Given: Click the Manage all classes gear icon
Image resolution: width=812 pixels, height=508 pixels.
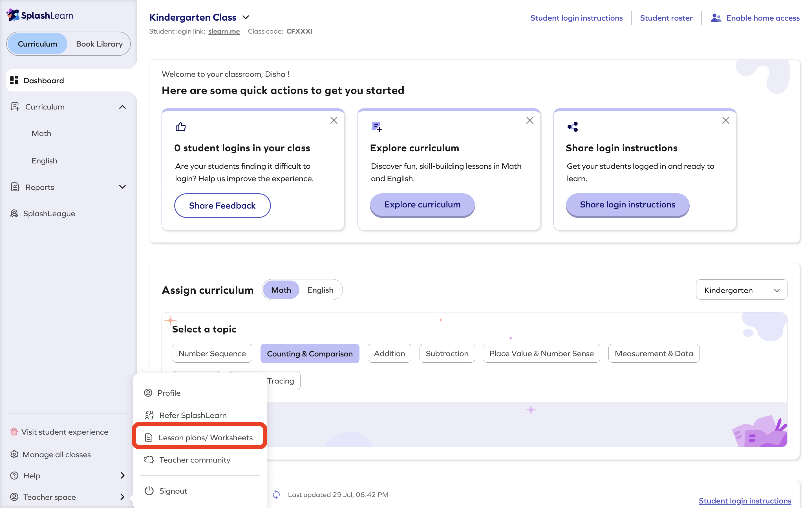Looking at the screenshot, I should (x=14, y=454).
